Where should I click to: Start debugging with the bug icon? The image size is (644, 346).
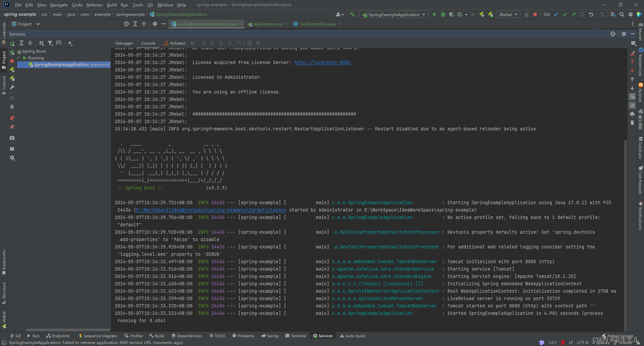pyautogui.click(x=443, y=14)
